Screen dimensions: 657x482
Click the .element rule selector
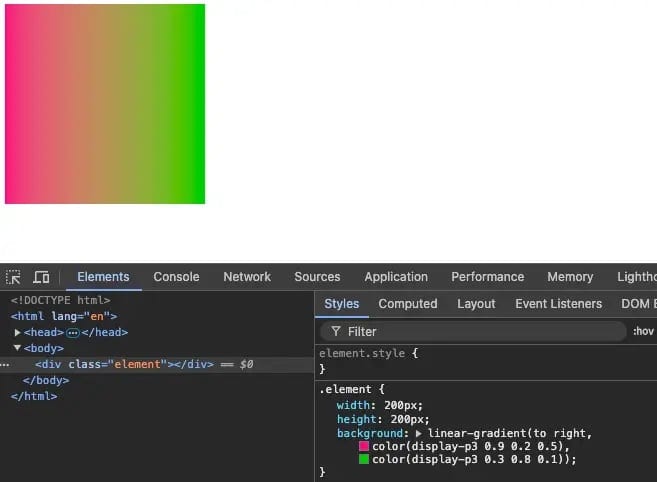tap(345, 389)
